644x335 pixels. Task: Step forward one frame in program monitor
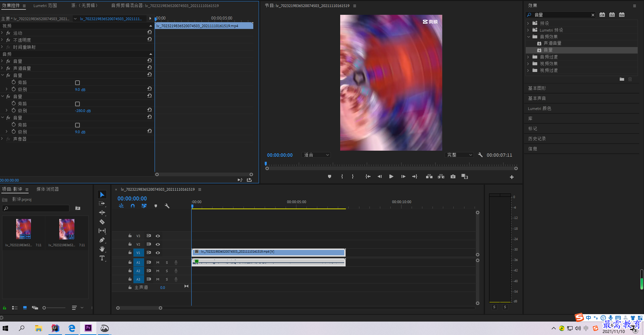[403, 177]
